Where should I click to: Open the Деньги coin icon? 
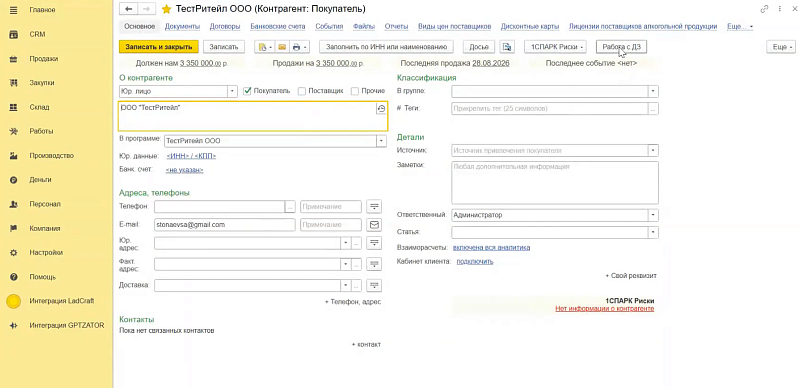point(14,180)
